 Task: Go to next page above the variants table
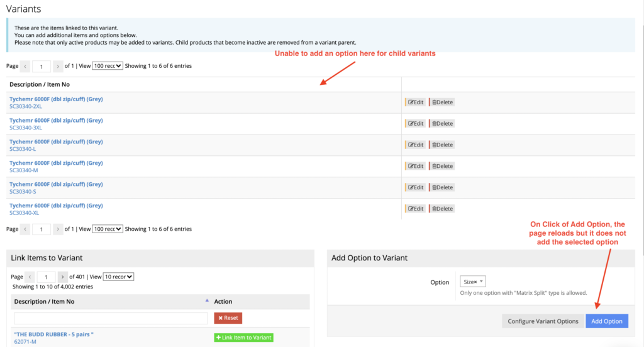[x=58, y=66]
